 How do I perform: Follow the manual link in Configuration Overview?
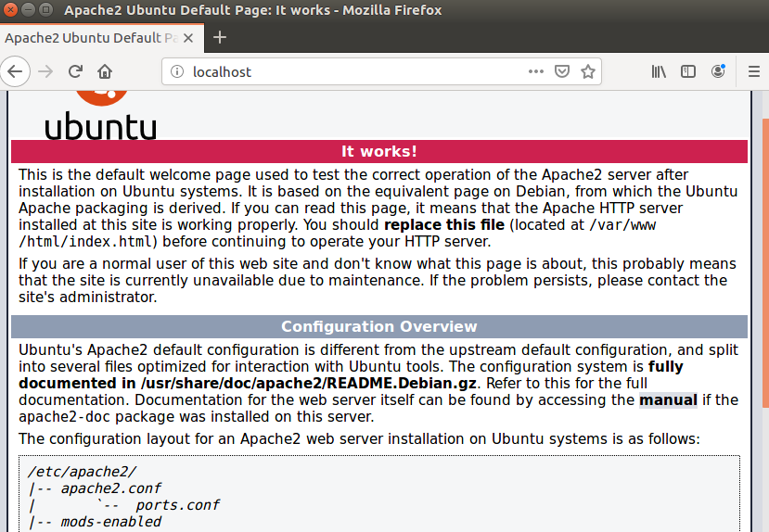[668, 399]
